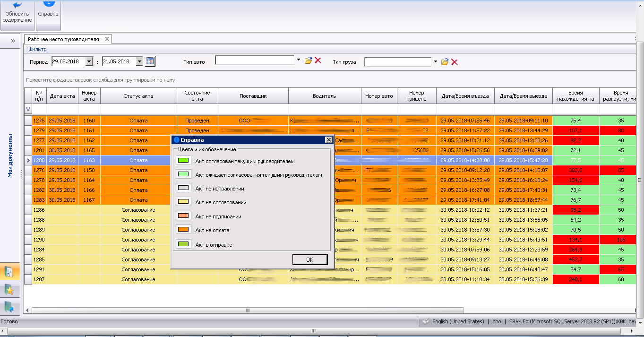
Task: Clear Тип груза with red X icon
Action: pyautogui.click(x=455, y=62)
